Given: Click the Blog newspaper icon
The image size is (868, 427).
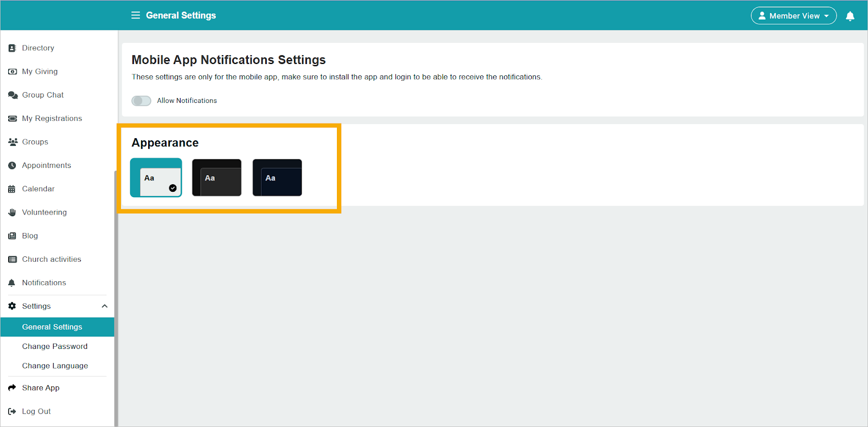Looking at the screenshot, I should coord(12,236).
